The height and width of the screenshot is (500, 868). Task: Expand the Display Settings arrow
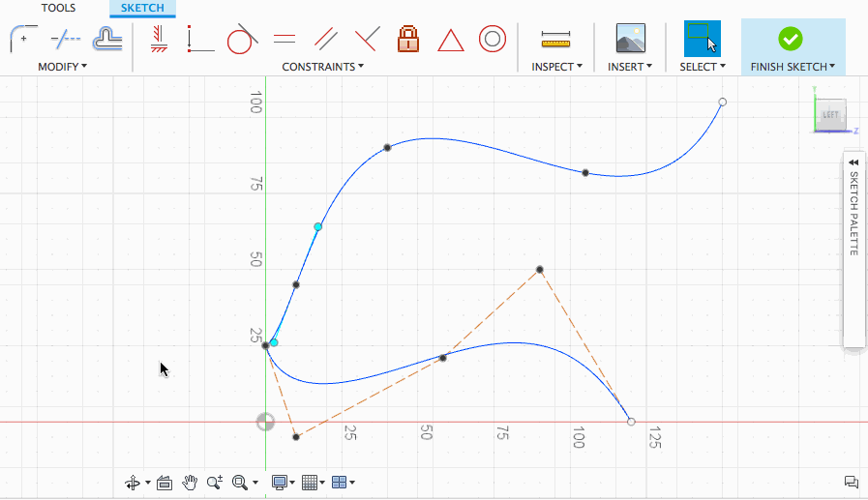click(x=291, y=483)
